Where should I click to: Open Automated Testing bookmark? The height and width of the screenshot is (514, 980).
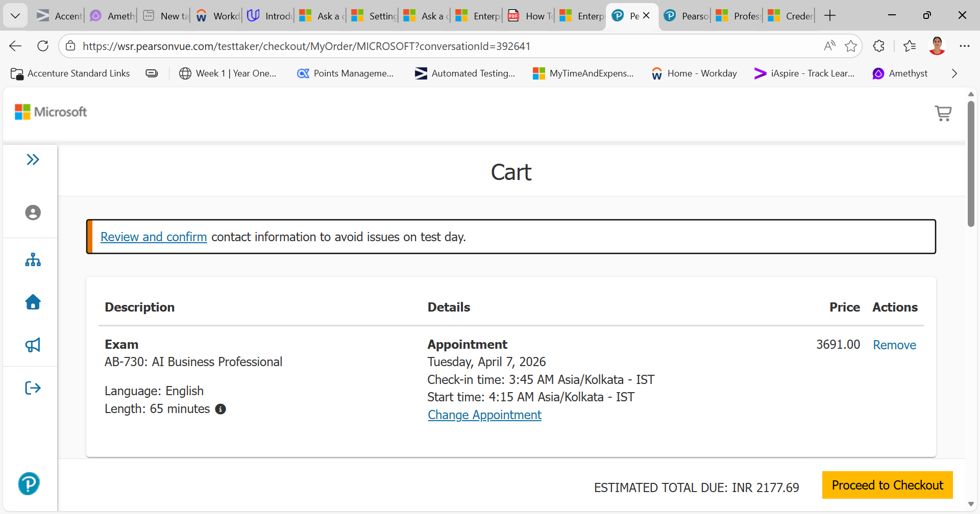(465, 73)
